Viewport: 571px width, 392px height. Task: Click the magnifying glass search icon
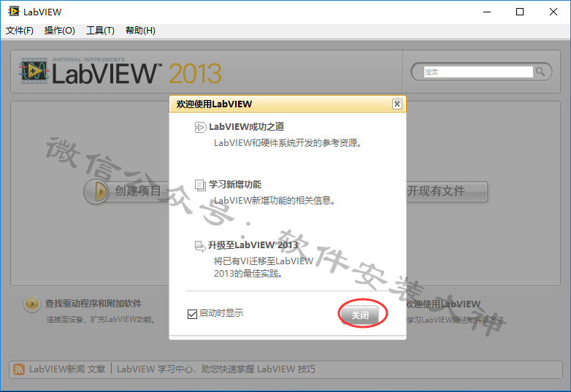point(541,72)
